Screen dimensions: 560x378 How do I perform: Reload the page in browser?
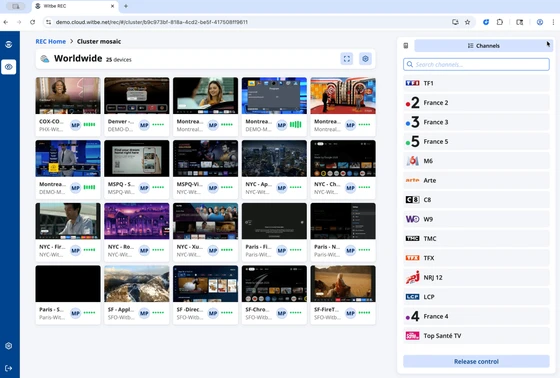pos(32,22)
